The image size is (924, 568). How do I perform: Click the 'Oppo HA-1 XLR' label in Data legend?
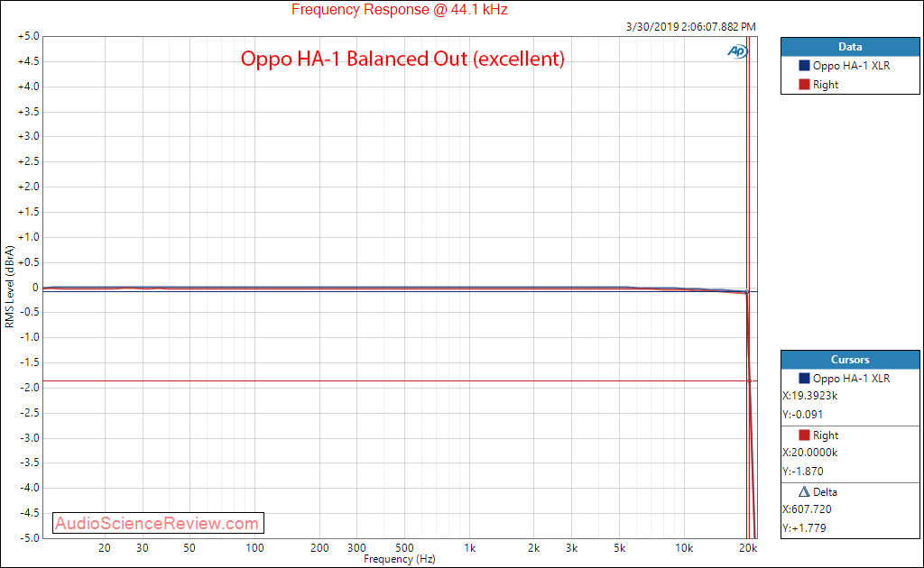tap(852, 65)
